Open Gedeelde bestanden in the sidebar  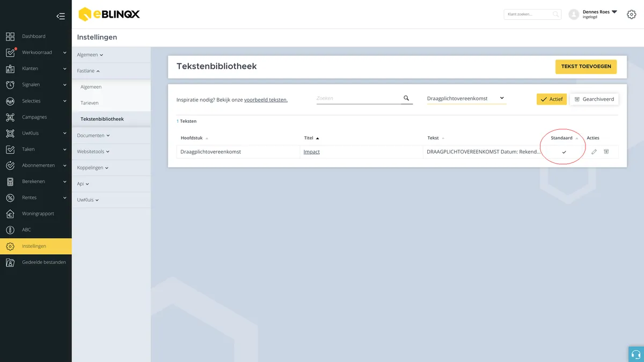[x=44, y=262]
